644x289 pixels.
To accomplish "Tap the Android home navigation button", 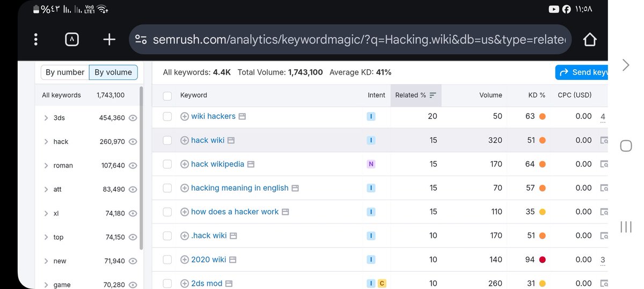I will (x=626, y=146).
